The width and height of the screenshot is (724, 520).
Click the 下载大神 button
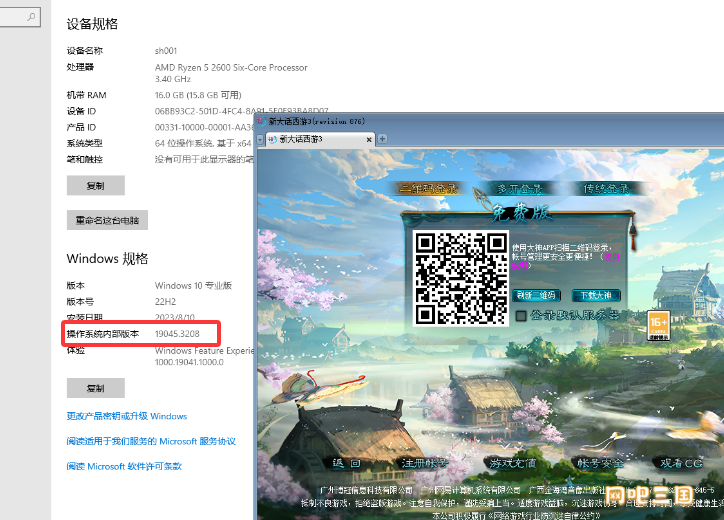coord(596,296)
